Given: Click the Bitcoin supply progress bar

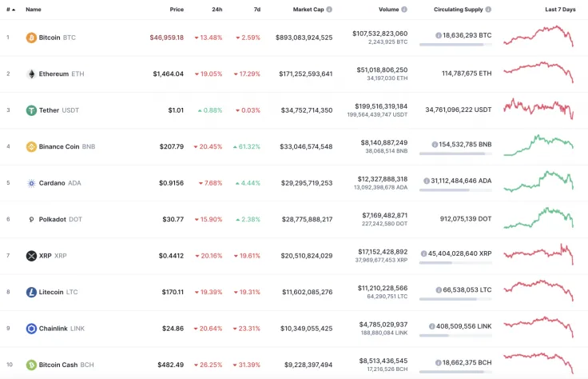Looking at the screenshot, I should tap(455, 45).
